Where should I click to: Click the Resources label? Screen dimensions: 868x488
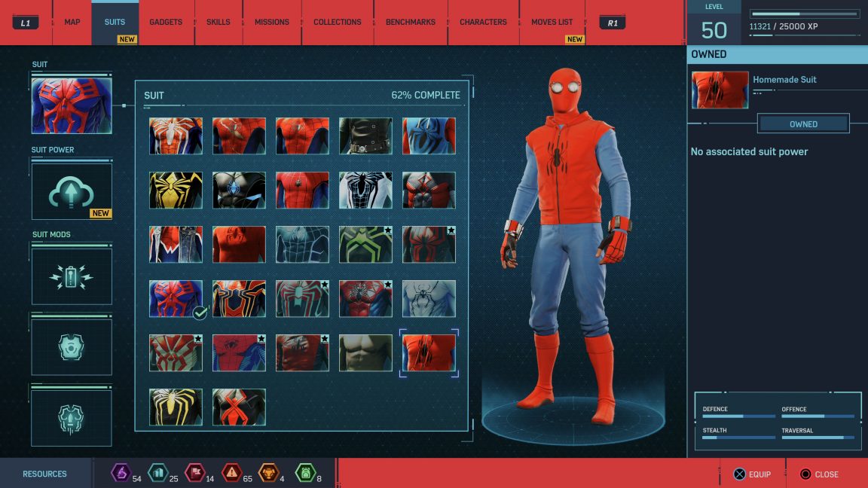click(x=45, y=474)
